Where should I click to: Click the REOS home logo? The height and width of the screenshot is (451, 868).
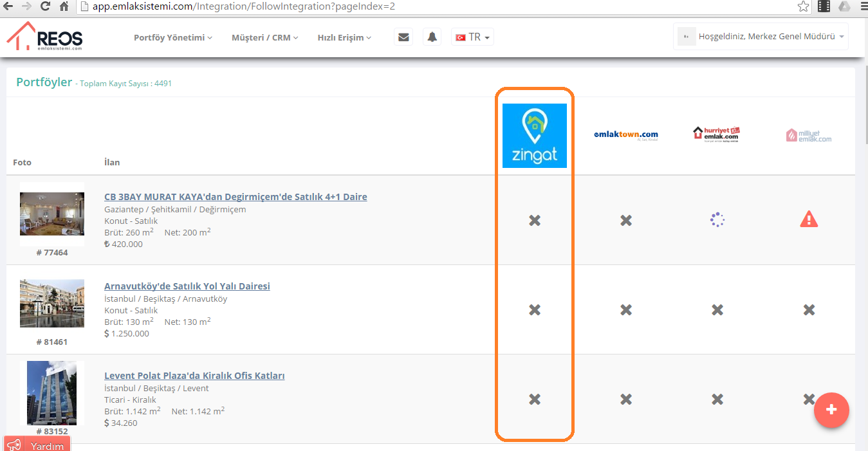coord(45,37)
